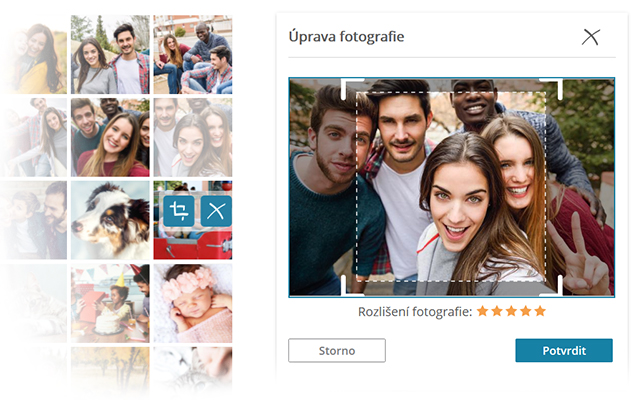Select the dog photo thumbnail

[110, 219]
